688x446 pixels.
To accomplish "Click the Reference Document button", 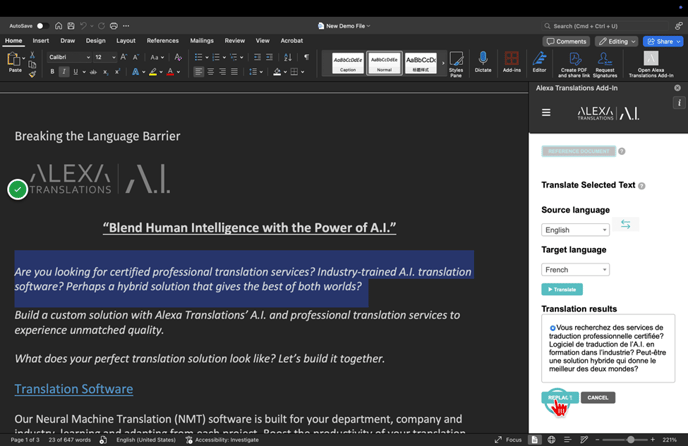I will point(579,151).
